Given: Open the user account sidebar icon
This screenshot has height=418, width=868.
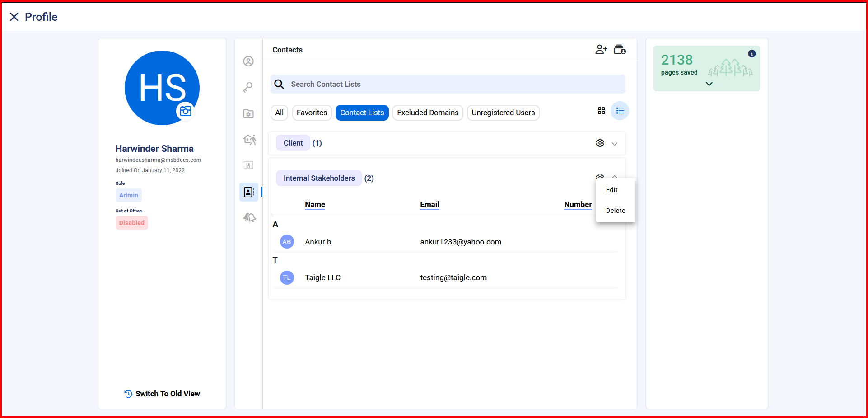Looking at the screenshot, I should pyautogui.click(x=248, y=61).
